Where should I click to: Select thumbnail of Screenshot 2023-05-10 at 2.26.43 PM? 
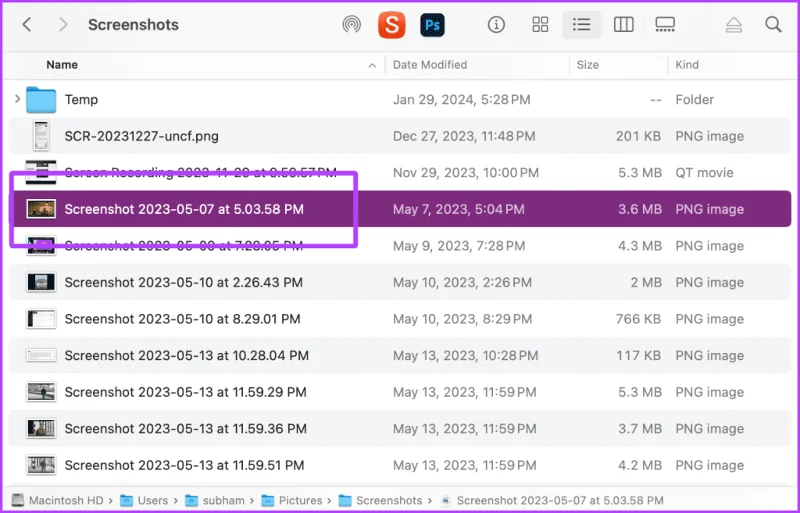(x=41, y=282)
